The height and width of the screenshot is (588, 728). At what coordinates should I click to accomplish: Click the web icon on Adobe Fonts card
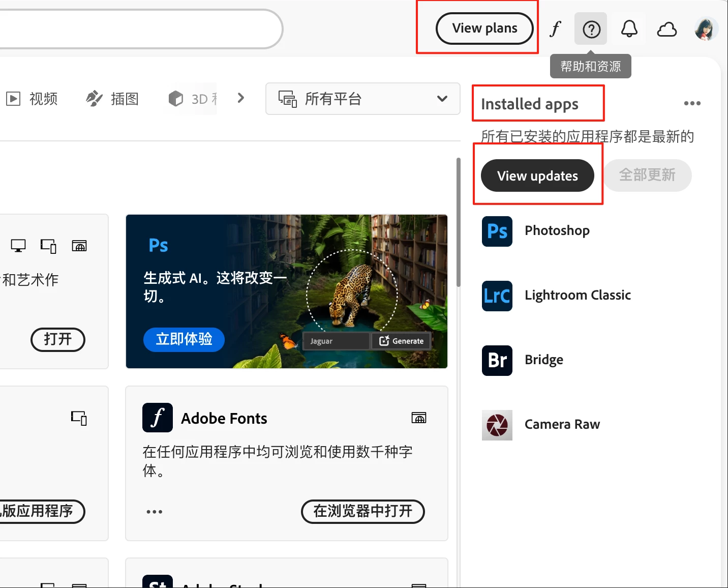(x=419, y=418)
